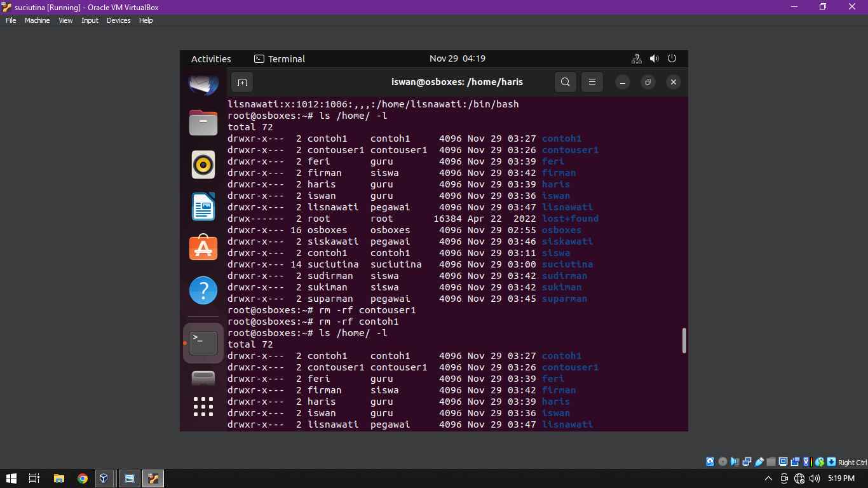Click the Windows Meet Now tray icon
Screen dimensions: 868x488
coord(784,478)
